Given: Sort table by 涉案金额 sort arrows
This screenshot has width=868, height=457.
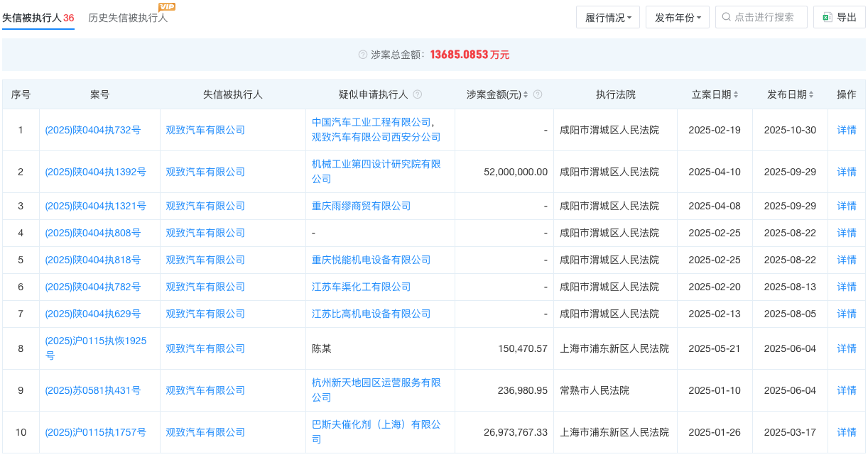Looking at the screenshot, I should point(526,94).
